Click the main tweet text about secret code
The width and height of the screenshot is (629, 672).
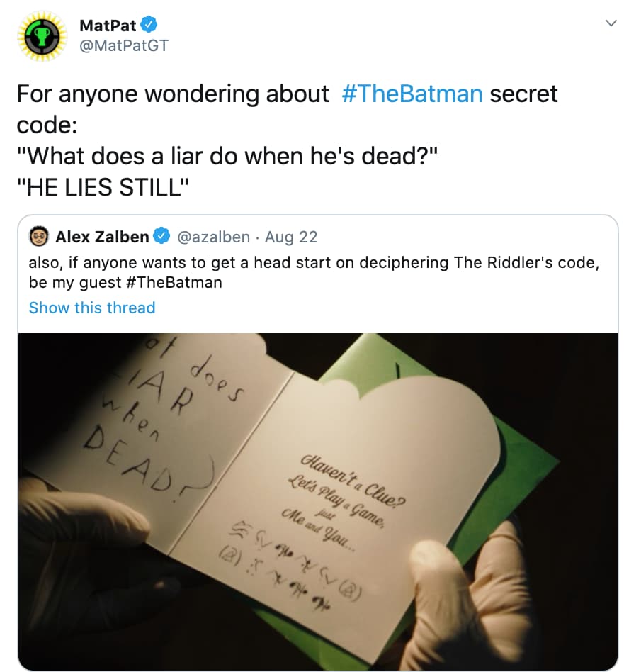point(287,140)
